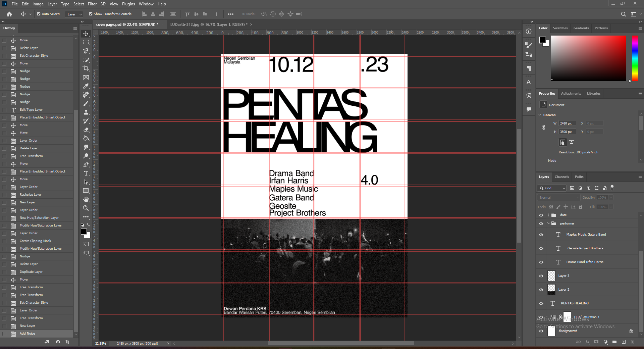Open the Layers panel options menu
Image resolution: width=644 pixels, height=349 pixels.
pyautogui.click(x=640, y=177)
